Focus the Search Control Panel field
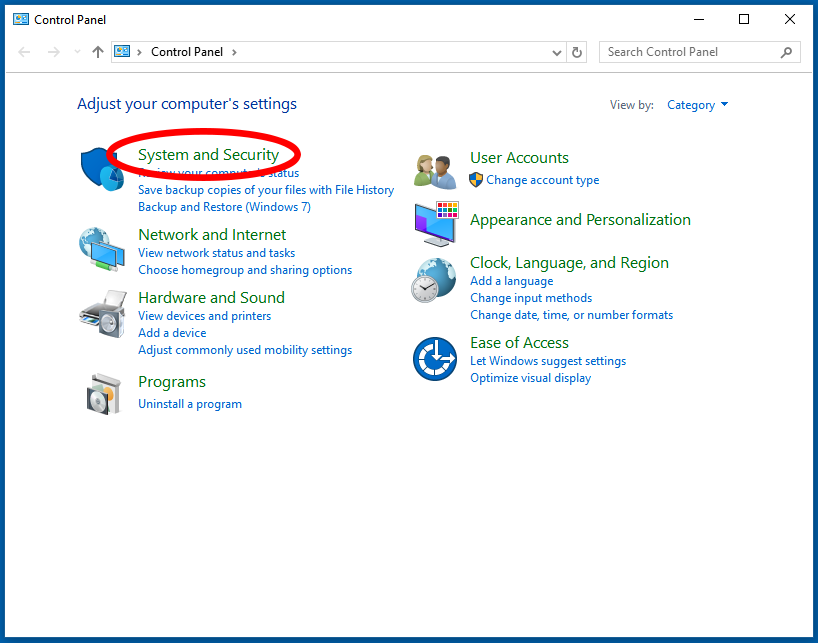This screenshot has width=818, height=643. [x=700, y=52]
